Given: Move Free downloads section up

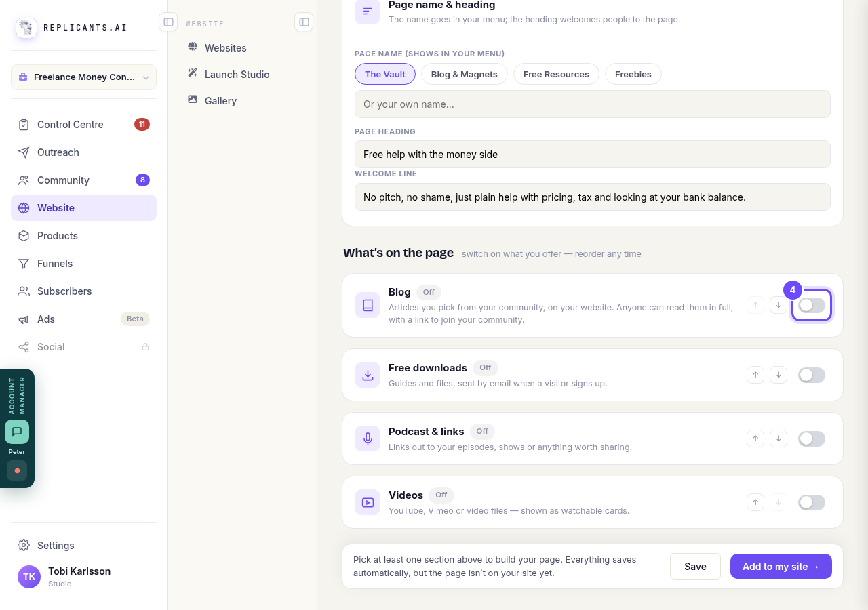Looking at the screenshot, I should [755, 375].
